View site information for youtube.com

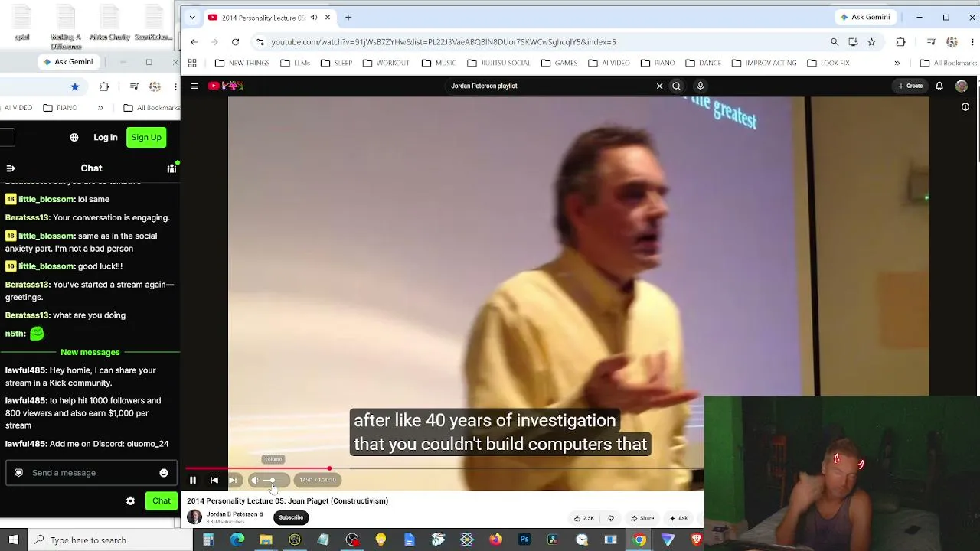[x=260, y=42]
